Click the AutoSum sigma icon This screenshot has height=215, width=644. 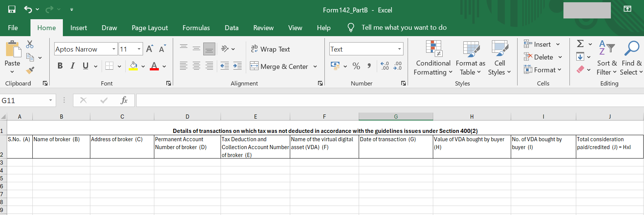point(580,44)
